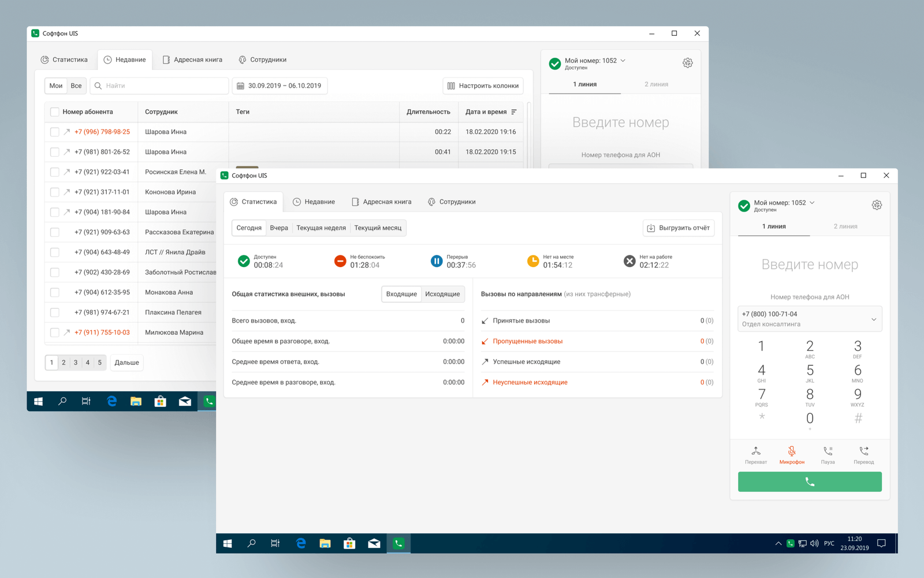Click the Не беспокоить status icon
The height and width of the screenshot is (578, 924).
[x=340, y=261]
